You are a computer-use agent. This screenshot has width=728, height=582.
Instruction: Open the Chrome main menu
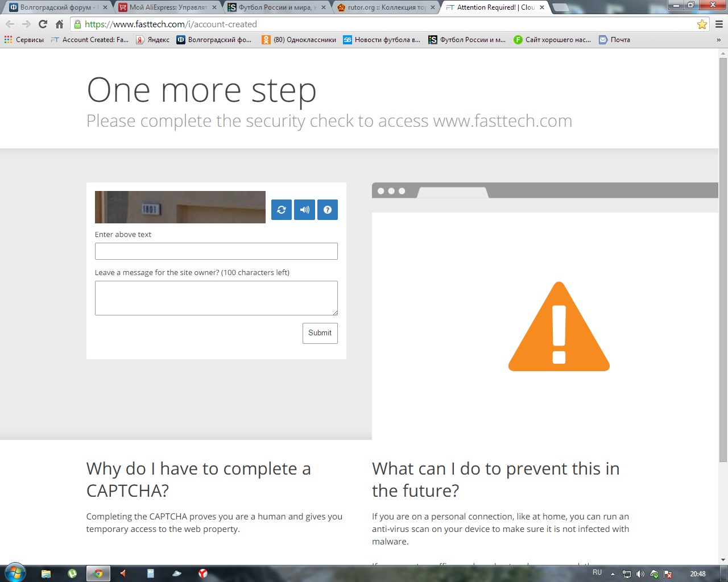719,24
